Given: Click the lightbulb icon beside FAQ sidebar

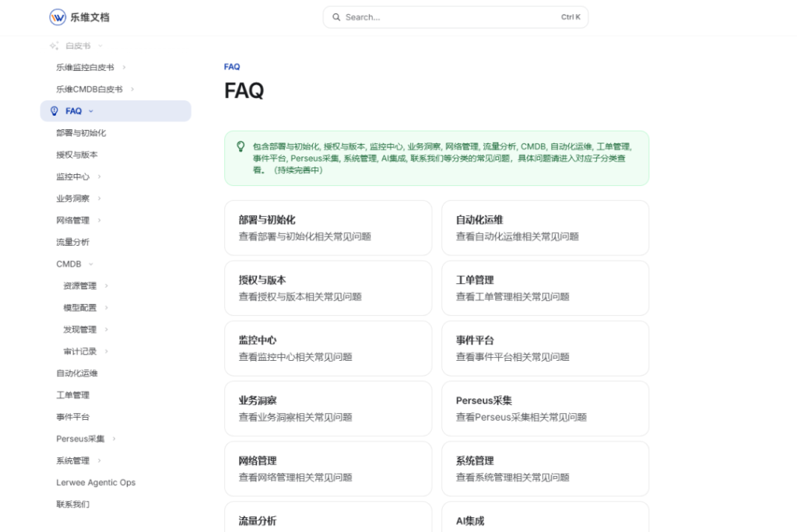Looking at the screenshot, I should pos(54,110).
